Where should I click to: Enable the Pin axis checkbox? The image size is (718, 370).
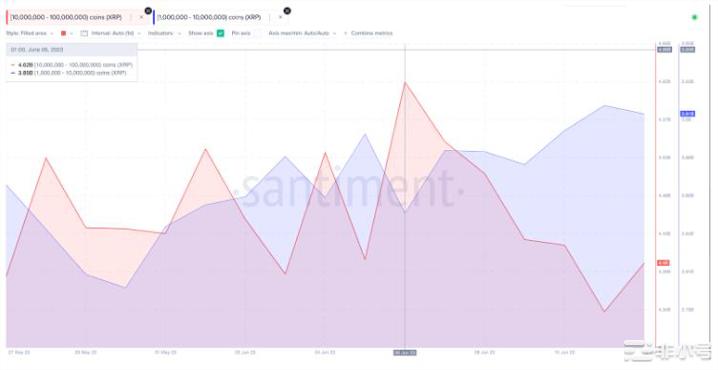(258, 33)
